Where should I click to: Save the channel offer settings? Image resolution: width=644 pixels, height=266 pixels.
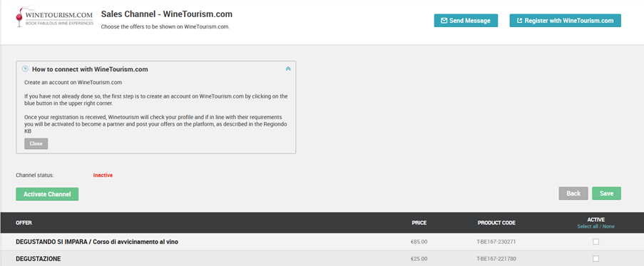[606, 193]
